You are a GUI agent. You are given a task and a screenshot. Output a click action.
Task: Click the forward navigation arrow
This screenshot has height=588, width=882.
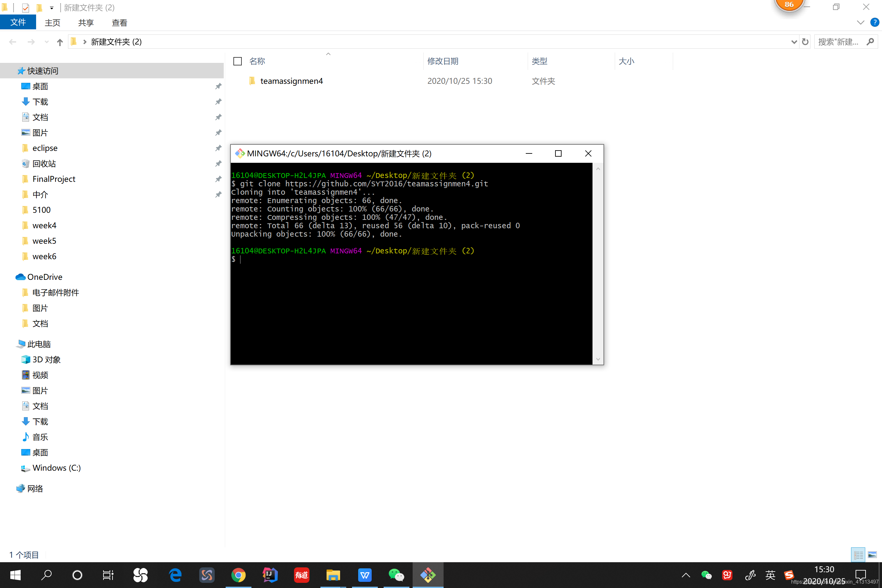[x=31, y=42]
